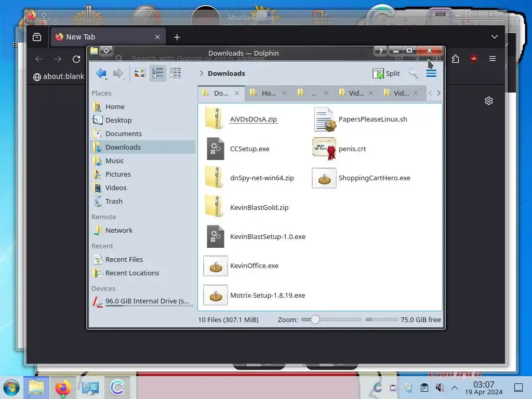The height and width of the screenshot is (399, 532).
Task: Select Motrix-Setup-1.8.19.exe file icon
Action: [x=216, y=295]
